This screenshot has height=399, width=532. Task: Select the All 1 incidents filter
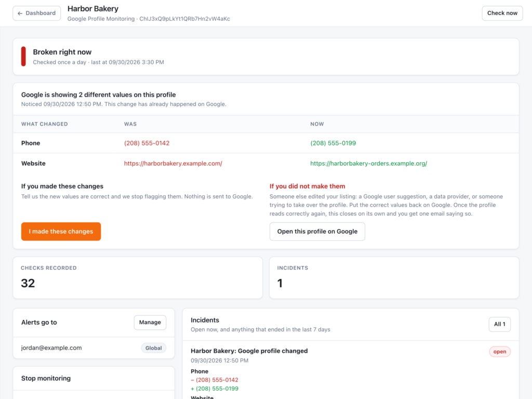499,324
